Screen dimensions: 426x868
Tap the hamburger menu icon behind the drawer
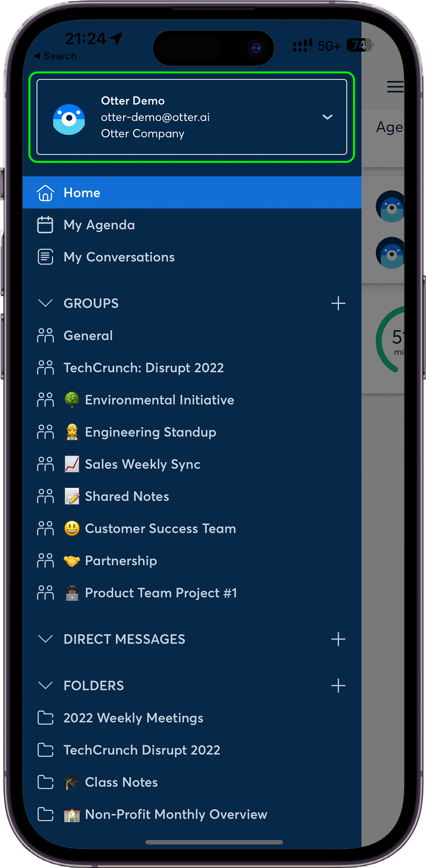click(x=395, y=87)
